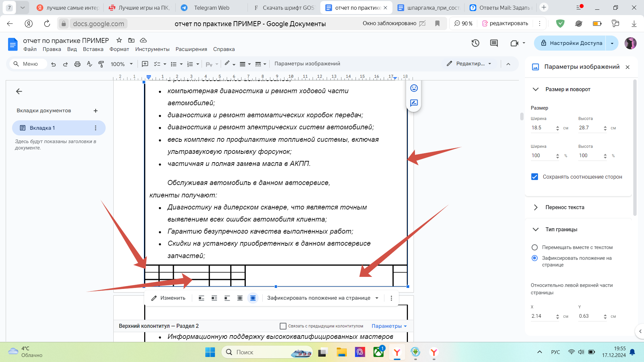Image resolution: width=644 pixels, height=362 pixels.
Task: Click the width 18.5 cm input field
Action: pos(543,128)
